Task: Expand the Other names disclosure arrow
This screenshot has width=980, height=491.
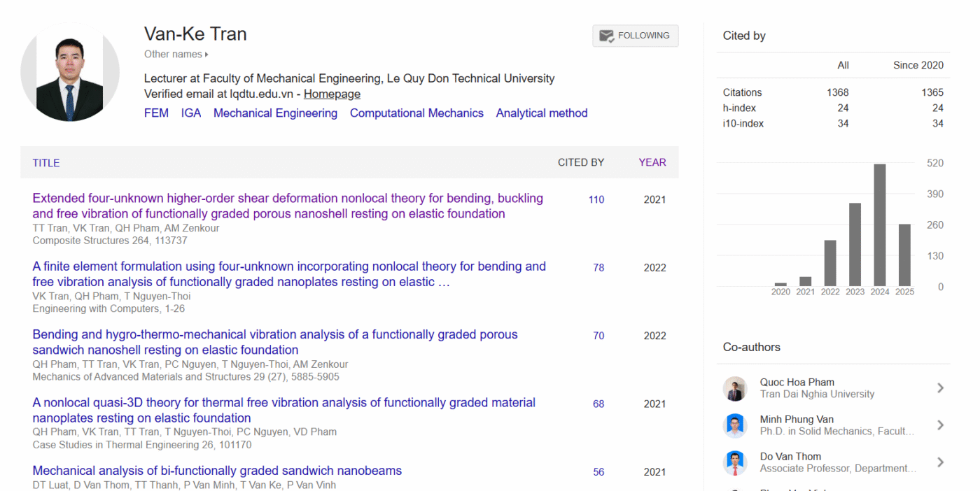Action: coord(206,55)
